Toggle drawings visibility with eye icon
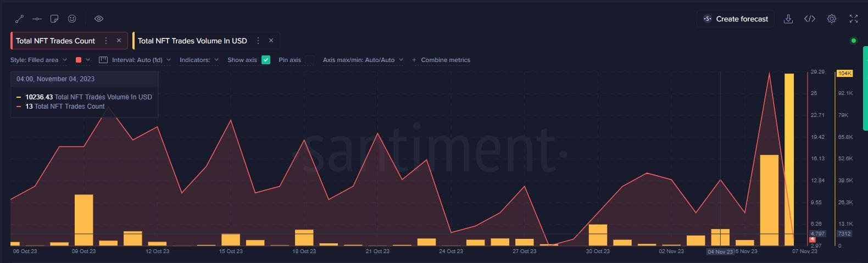 coord(99,19)
